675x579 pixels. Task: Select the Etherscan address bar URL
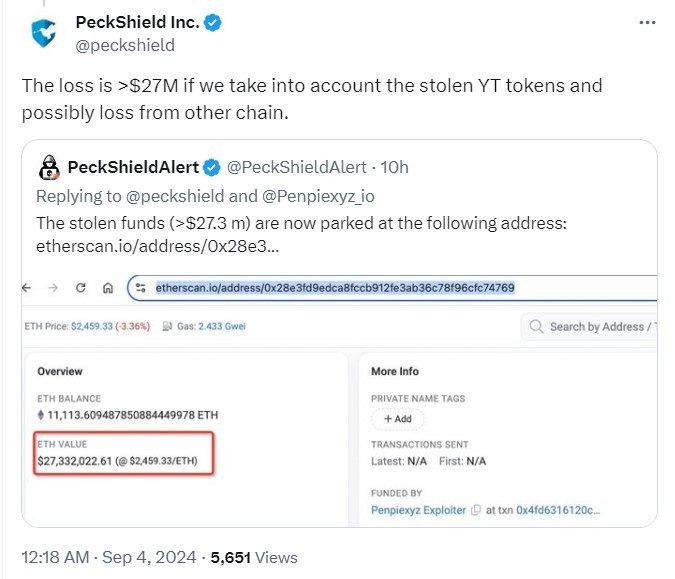335,288
